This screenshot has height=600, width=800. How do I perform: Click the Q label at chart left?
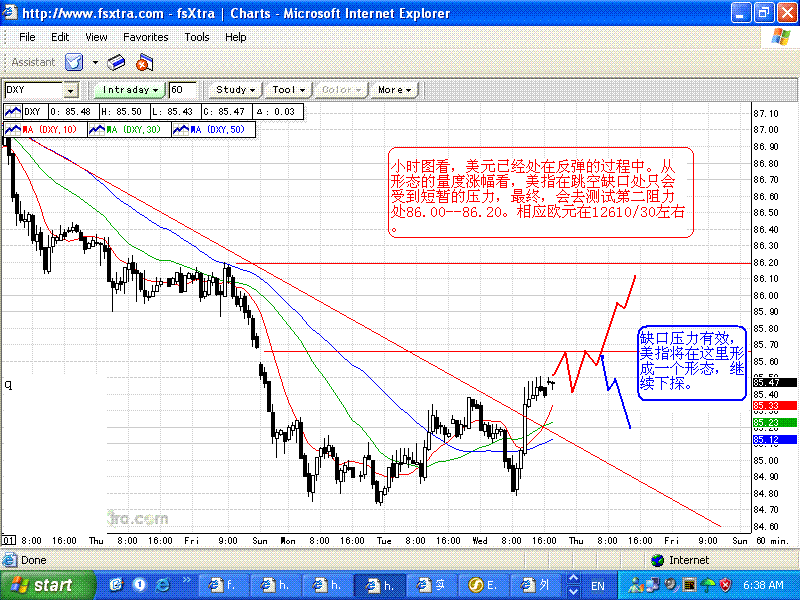8,385
